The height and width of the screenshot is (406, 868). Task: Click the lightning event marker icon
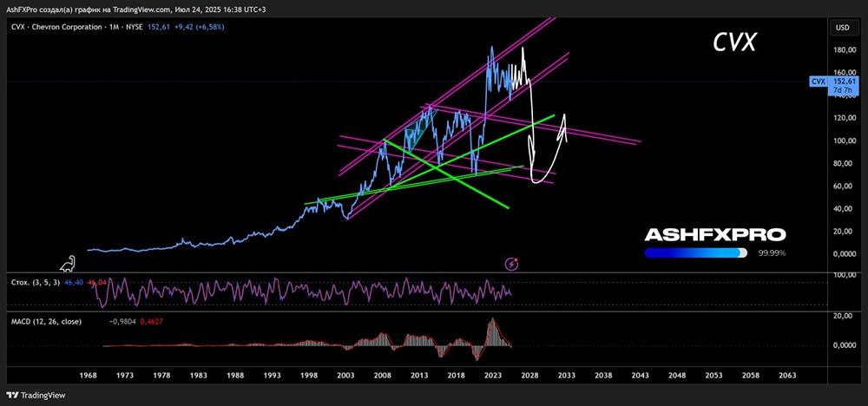click(513, 265)
